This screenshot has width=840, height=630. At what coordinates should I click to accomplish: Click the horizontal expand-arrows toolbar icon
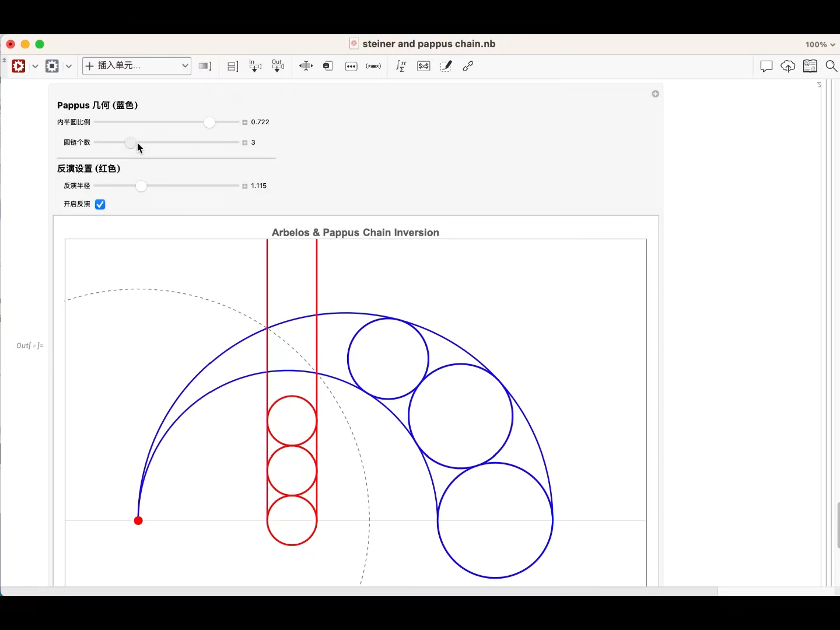[306, 66]
